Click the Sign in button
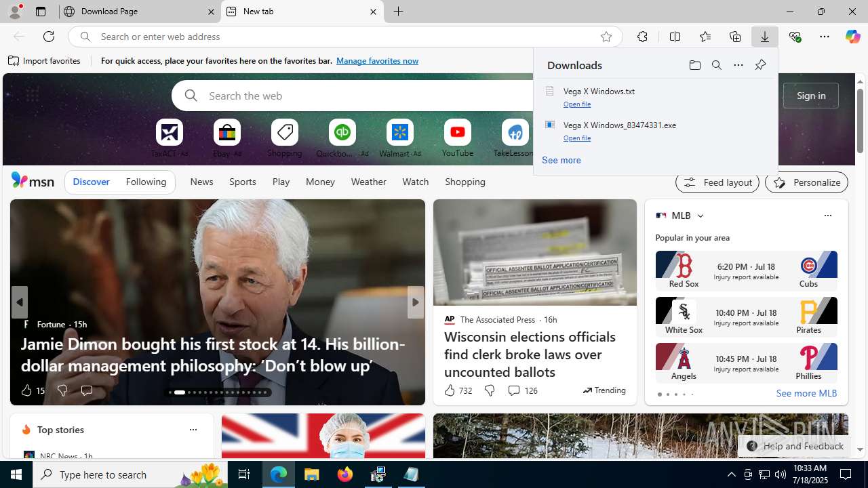 point(810,96)
